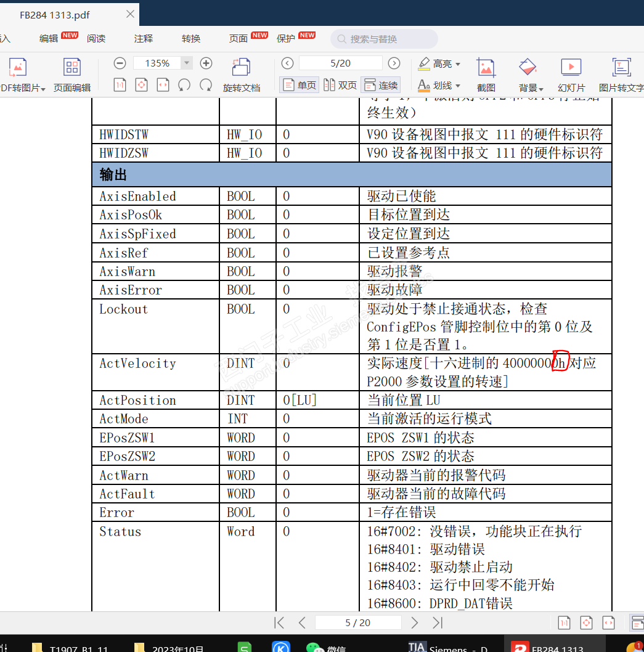
Task: Click the bottom page number field 5 / 20
Action: (x=358, y=622)
